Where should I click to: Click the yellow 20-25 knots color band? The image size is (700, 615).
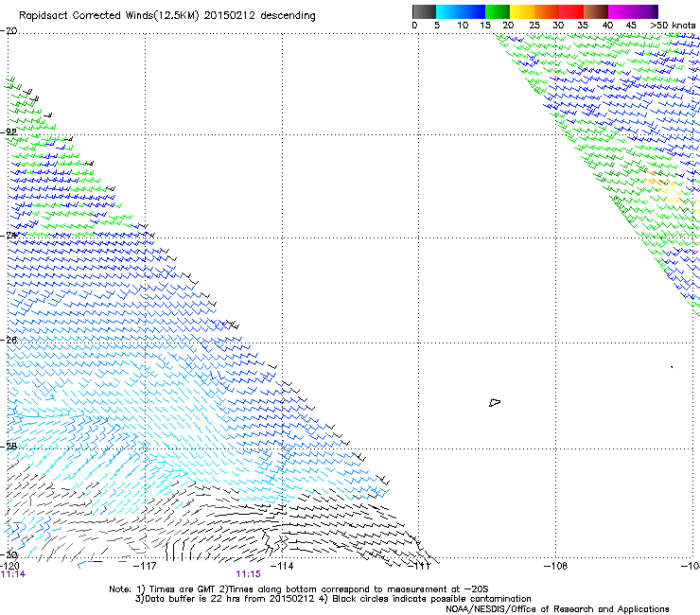click(x=522, y=11)
